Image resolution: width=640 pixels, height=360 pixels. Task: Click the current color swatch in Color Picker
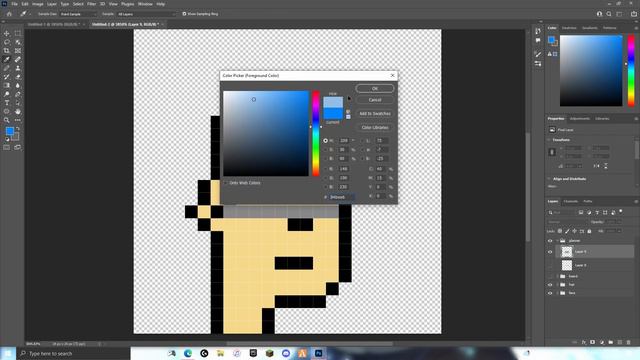(x=333, y=114)
